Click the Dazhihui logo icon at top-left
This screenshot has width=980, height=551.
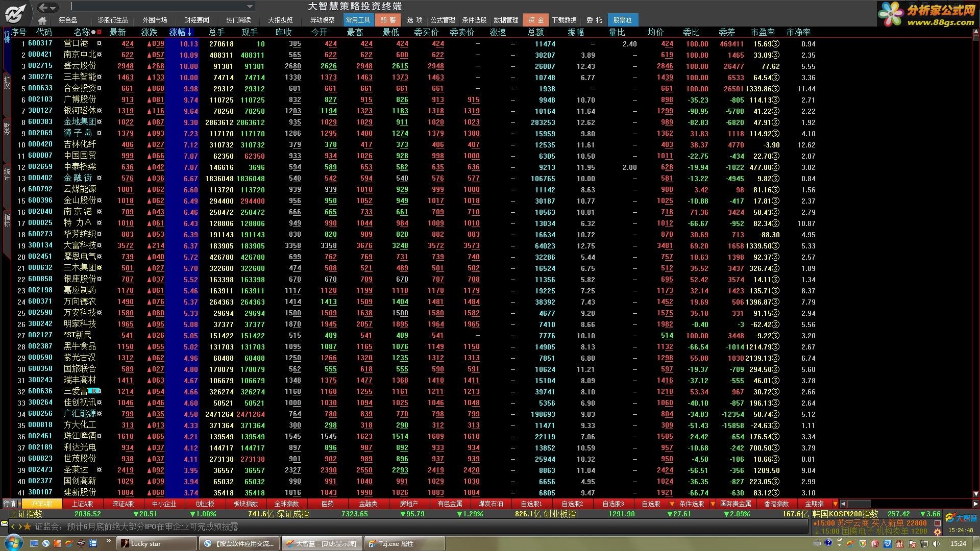coord(16,13)
